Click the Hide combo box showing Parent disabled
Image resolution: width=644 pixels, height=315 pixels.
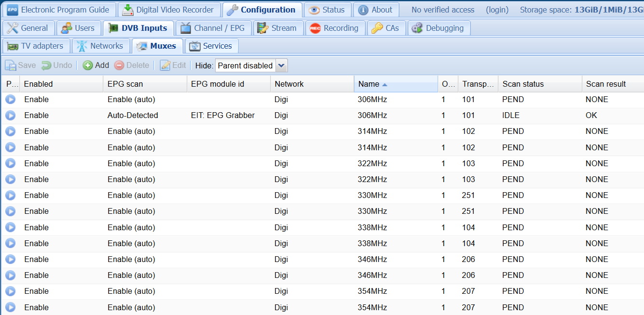click(245, 66)
